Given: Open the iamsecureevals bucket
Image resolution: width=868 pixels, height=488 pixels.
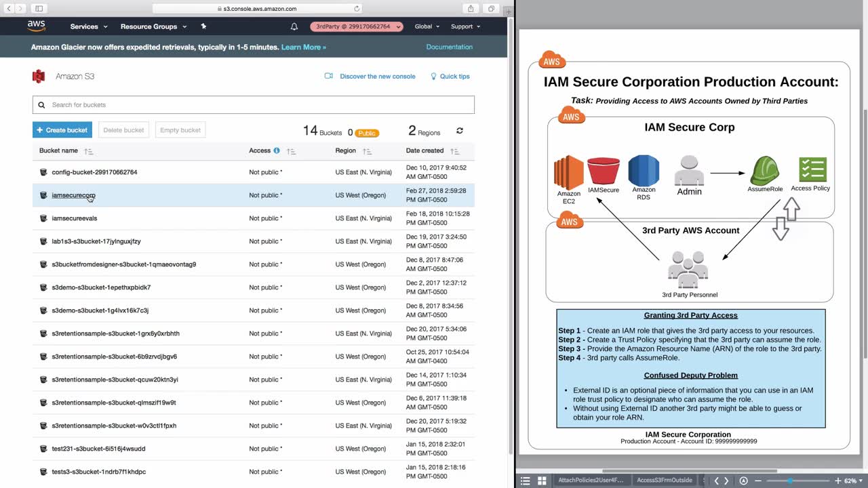Looking at the screenshot, I should pos(75,218).
